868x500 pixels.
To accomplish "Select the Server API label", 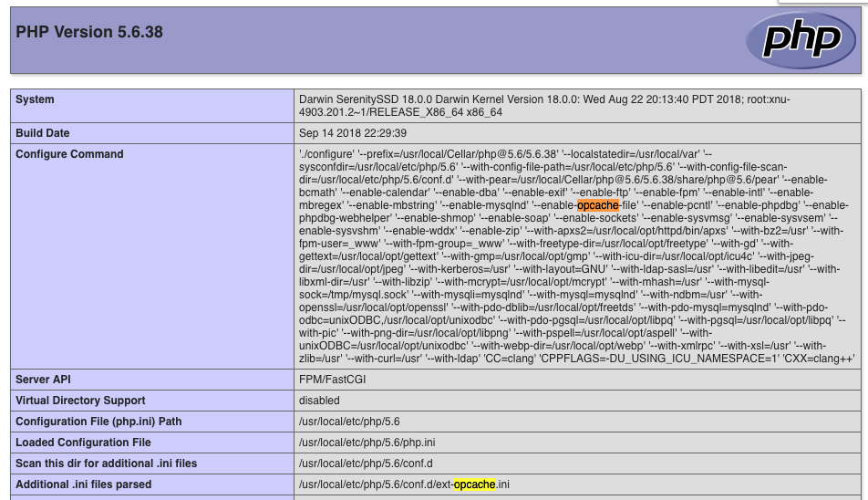I will tap(43, 380).
